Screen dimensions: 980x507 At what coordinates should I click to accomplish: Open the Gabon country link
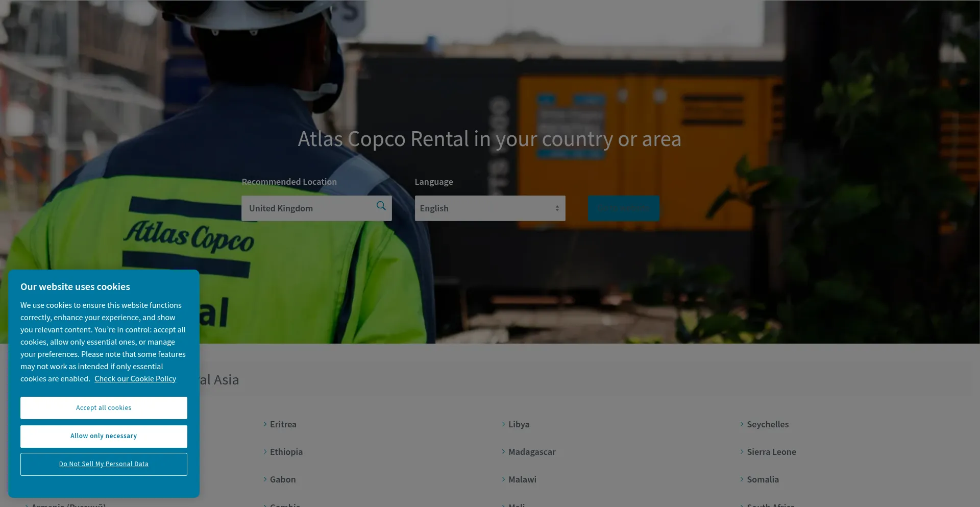tap(283, 479)
